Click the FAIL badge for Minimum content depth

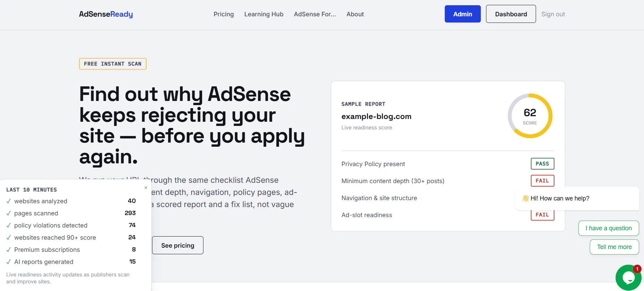coord(543,181)
